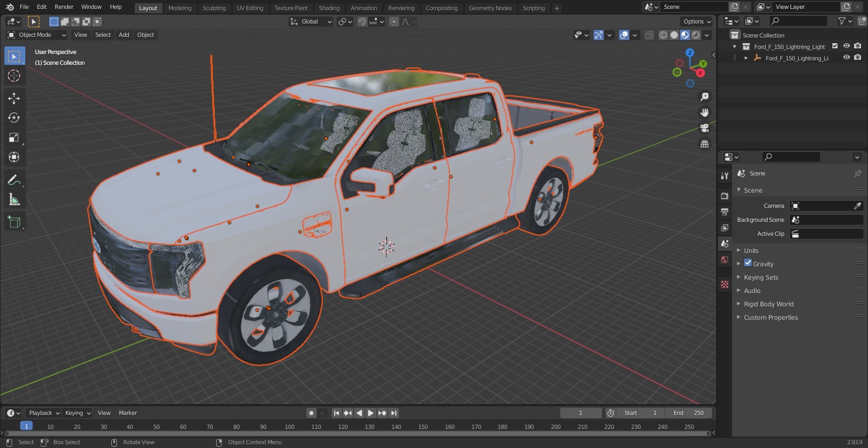The height and width of the screenshot is (448, 868).
Task: Jump to the timeline end frame
Action: (393, 413)
